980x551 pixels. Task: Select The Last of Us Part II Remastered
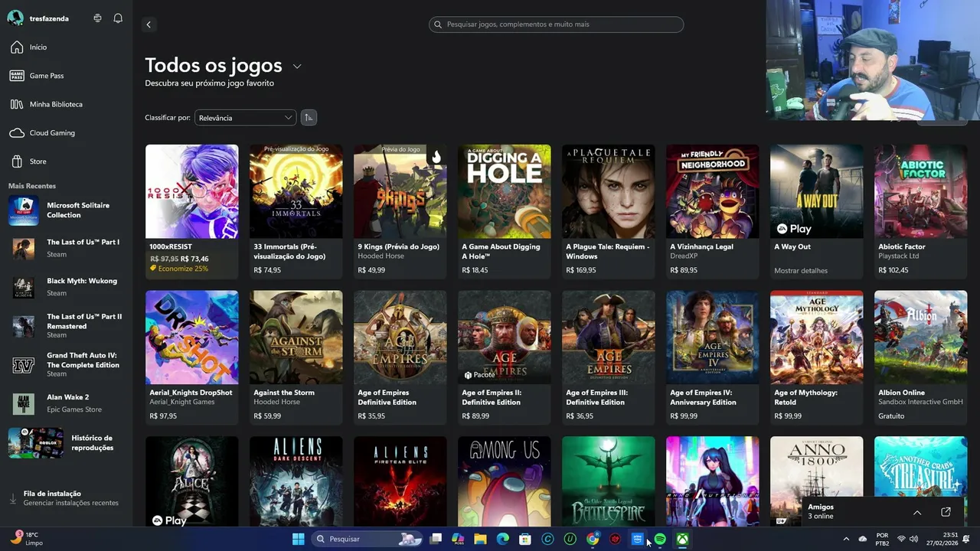point(66,326)
